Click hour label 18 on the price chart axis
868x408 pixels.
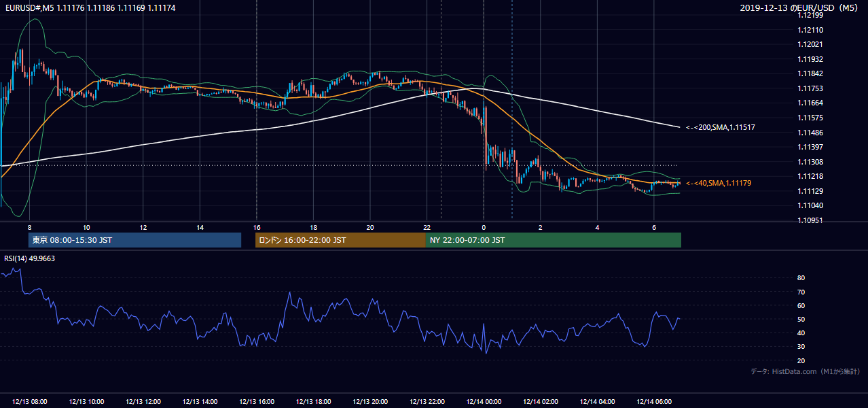(x=313, y=227)
